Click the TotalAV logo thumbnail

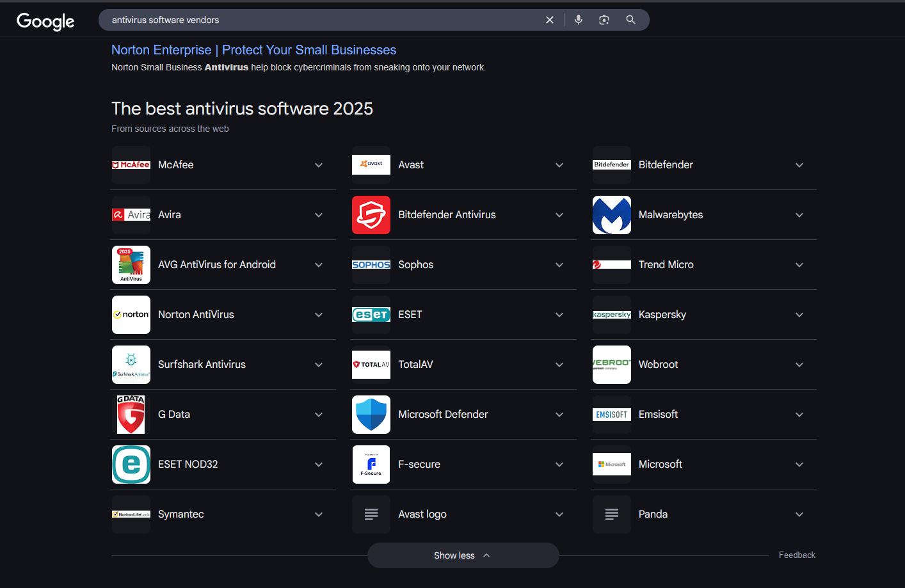(371, 365)
